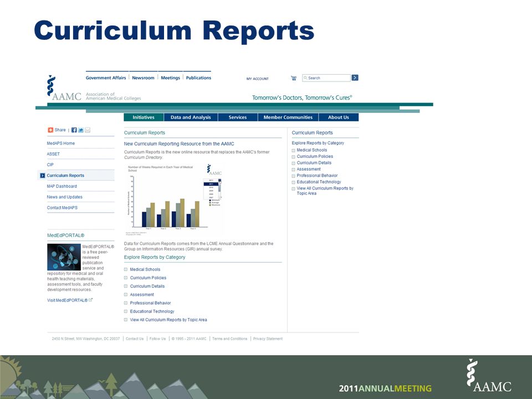This screenshot has height=399, width=532.
Task: Select the Data and Analysis tab
Action: [x=191, y=117]
